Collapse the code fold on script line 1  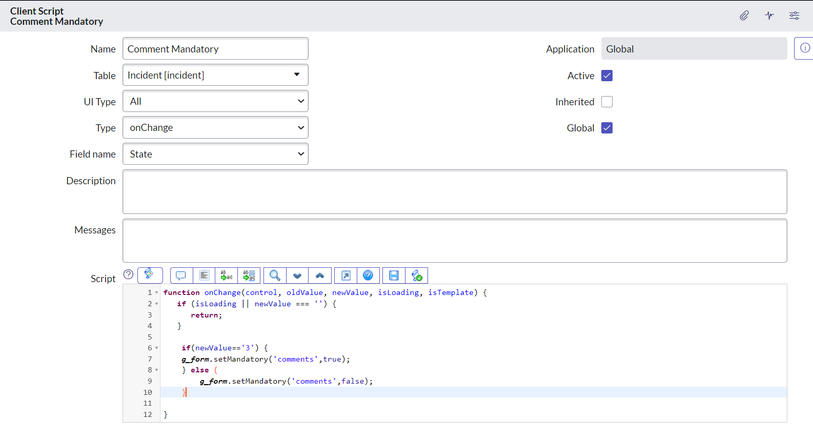[x=157, y=293]
